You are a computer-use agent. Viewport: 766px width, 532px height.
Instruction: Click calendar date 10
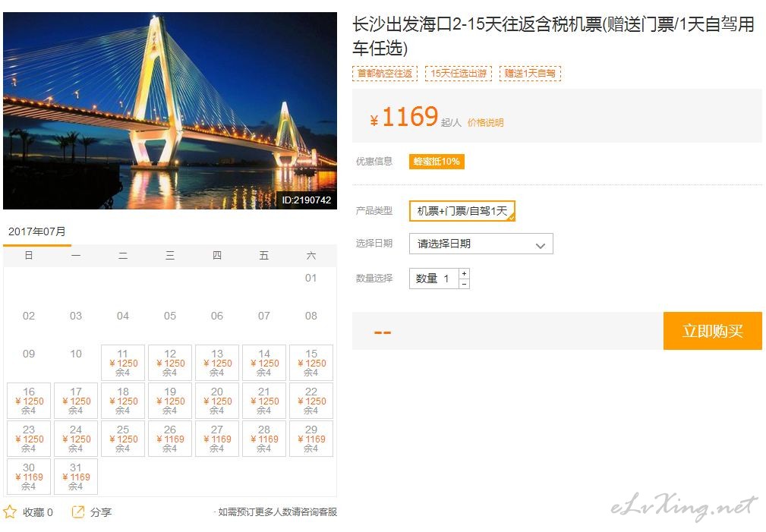76,354
